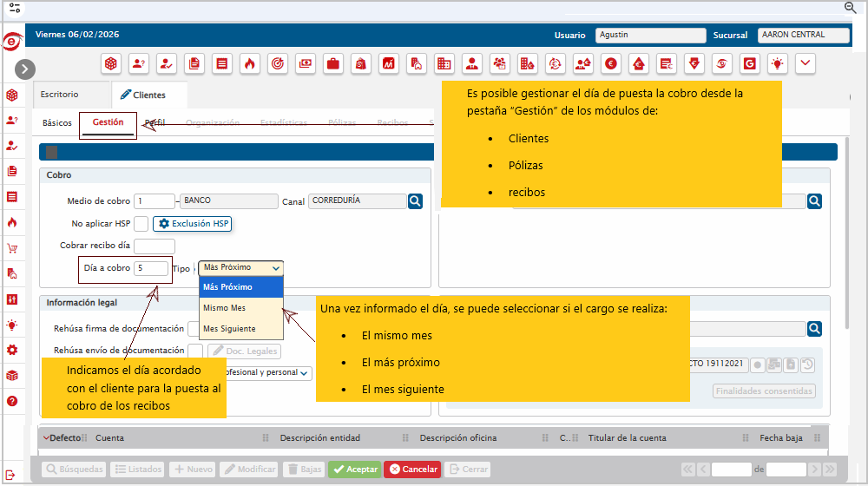Screen dimensions: 868x486
Task: Open the Escritorio tab
Action: (59, 95)
